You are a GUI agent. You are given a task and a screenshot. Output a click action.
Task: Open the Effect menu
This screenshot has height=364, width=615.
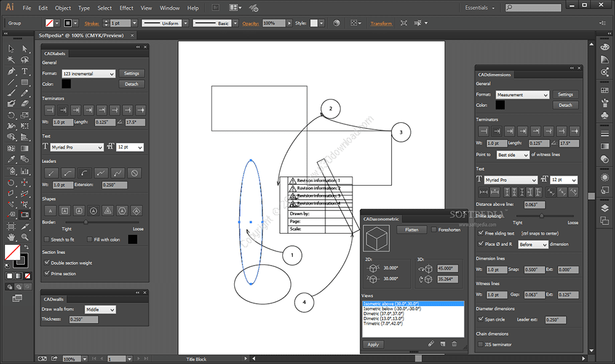tap(125, 8)
